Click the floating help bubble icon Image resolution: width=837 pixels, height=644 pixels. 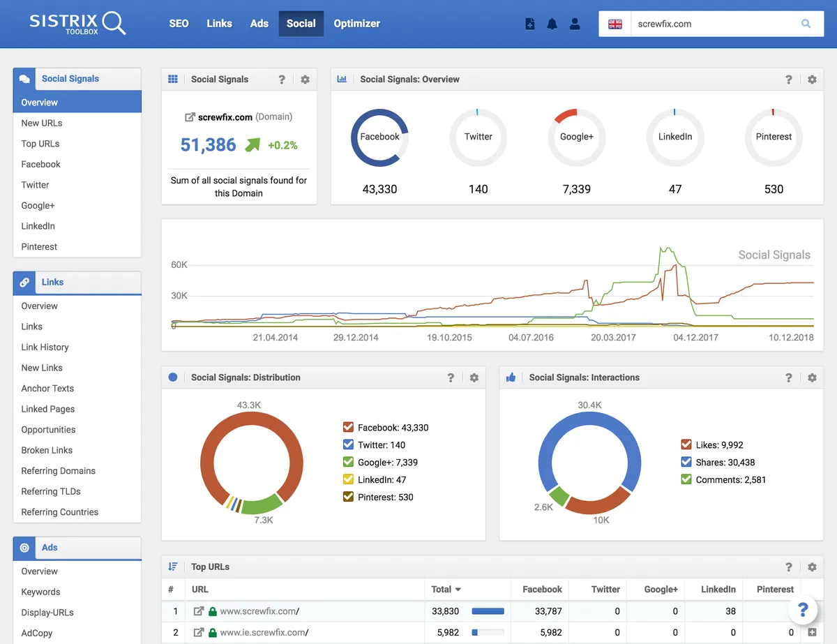click(x=803, y=609)
